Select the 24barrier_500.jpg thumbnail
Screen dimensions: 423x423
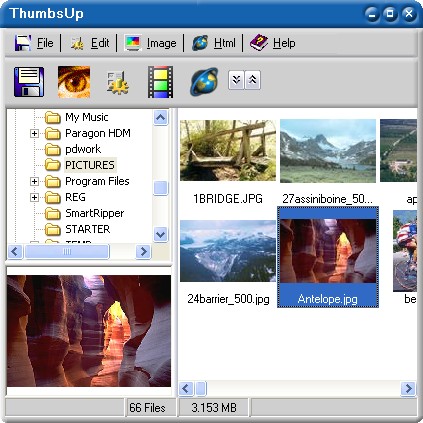pos(228,251)
